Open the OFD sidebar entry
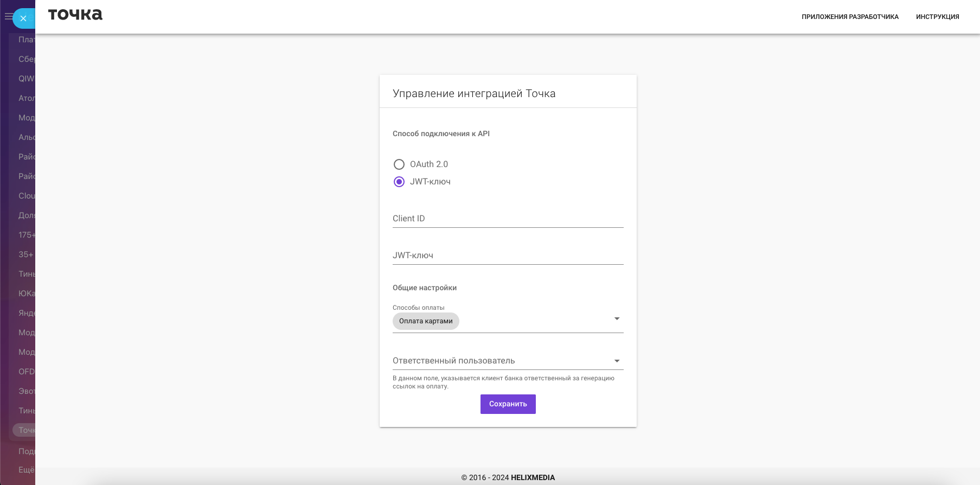 click(x=26, y=372)
